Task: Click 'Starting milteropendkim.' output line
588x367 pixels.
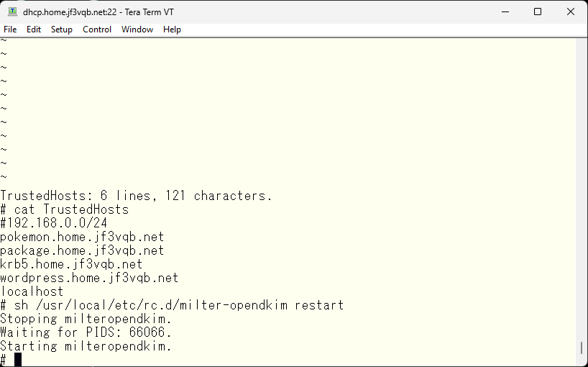Action: point(86,346)
